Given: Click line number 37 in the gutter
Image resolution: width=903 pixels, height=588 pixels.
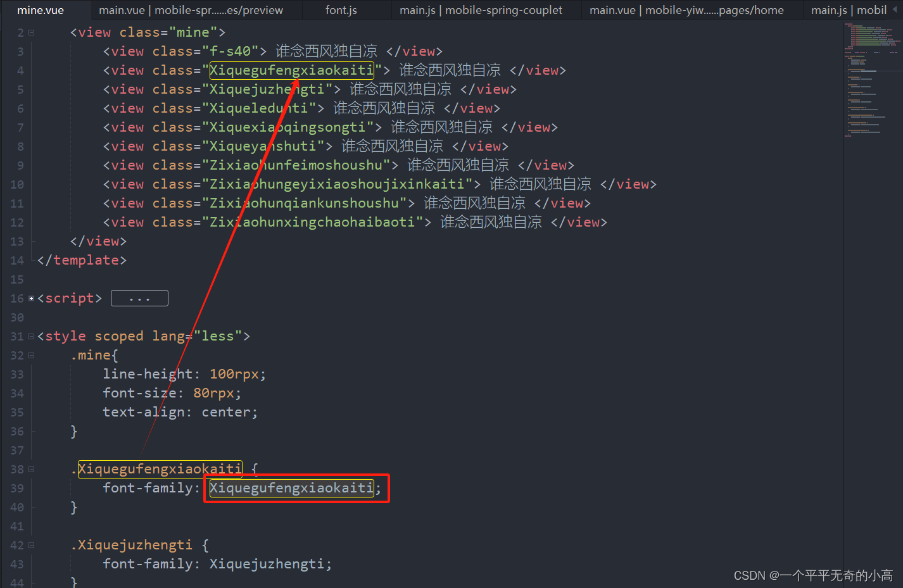Looking at the screenshot, I should tap(17, 450).
